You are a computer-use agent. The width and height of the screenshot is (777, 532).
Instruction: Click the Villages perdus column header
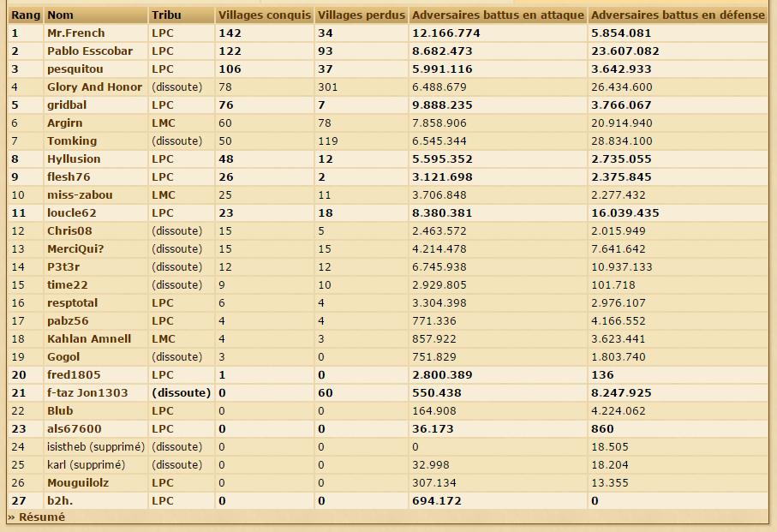coord(362,15)
